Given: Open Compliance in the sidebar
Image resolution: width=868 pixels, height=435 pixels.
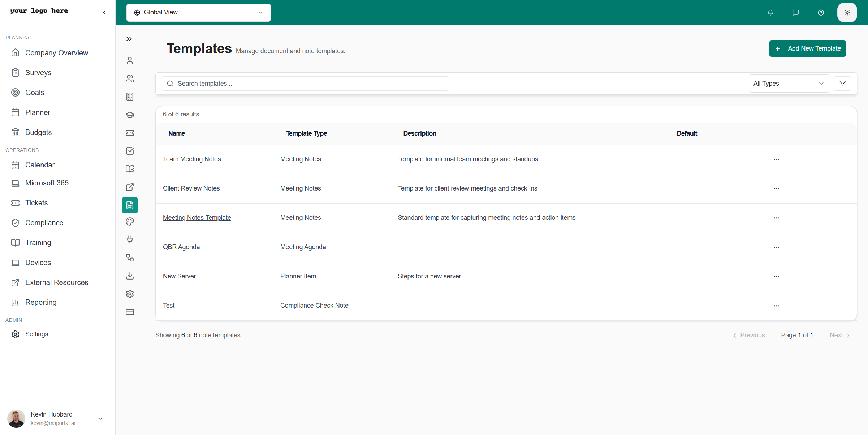Looking at the screenshot, I should coord(44,223).
